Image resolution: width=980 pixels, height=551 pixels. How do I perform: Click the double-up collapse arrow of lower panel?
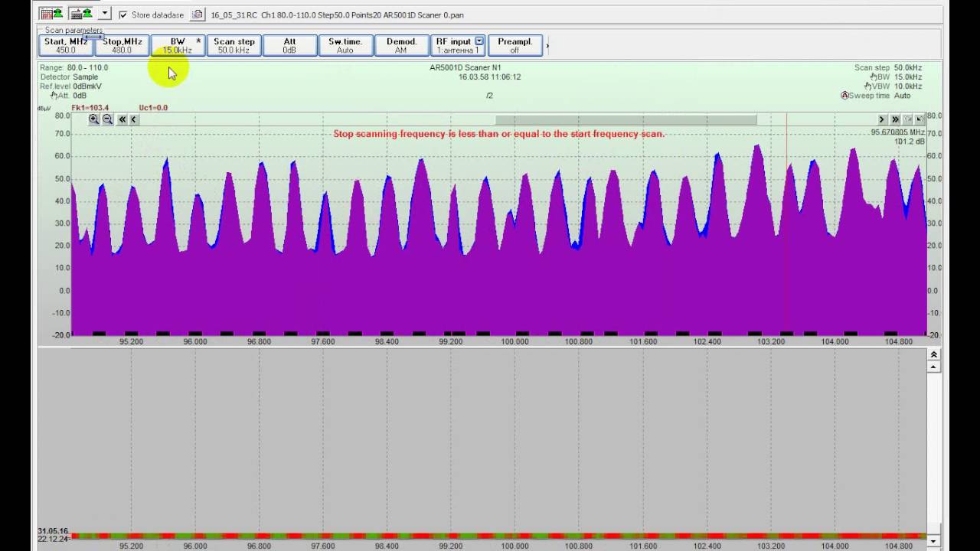coord(934,355)
